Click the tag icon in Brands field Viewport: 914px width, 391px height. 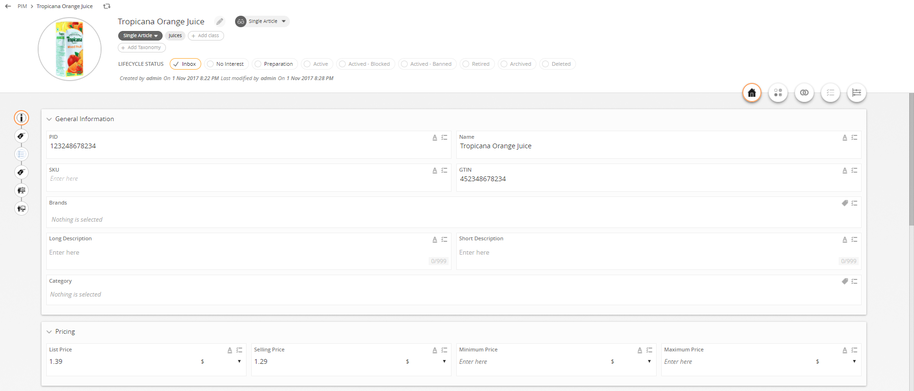845,203
